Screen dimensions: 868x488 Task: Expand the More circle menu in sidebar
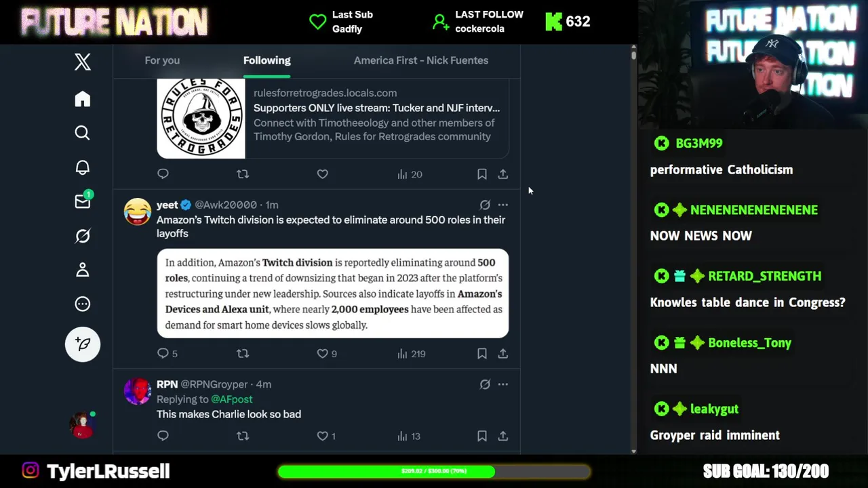click(x=83, y=304)
